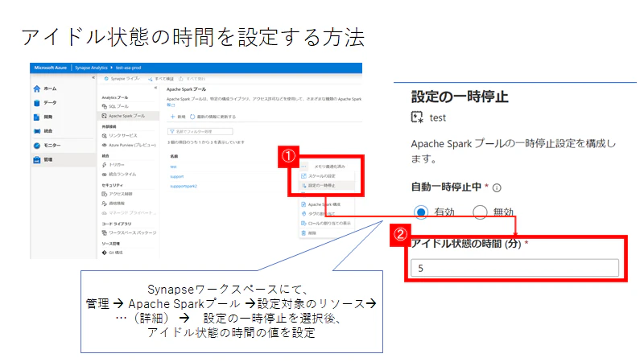Viewport: 644px width, 362px height.
Task: Select the 無効 radio button
Action: pos(480,212)
